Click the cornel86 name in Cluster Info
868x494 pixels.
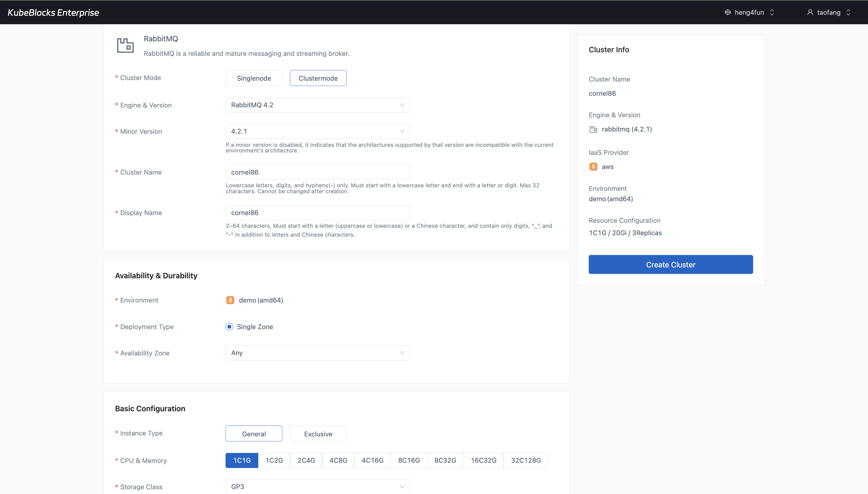[602, 93]
